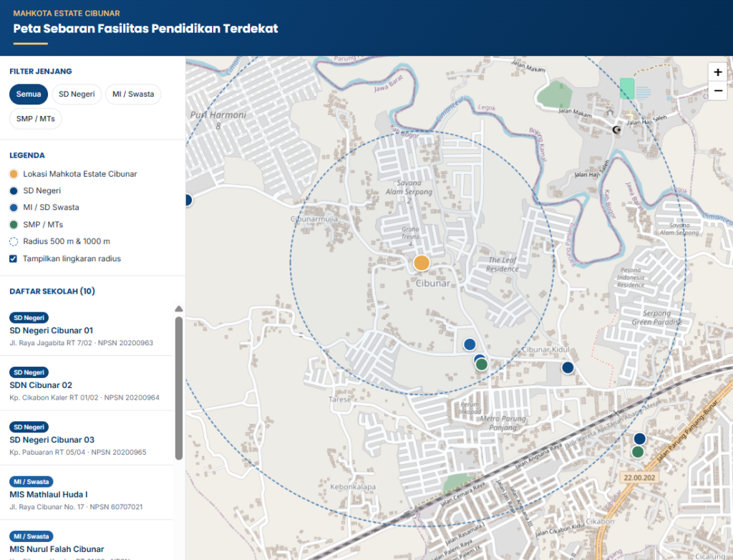Select the Semua filter chip
This screenshot has height=560, width=733.
point(29,94)
